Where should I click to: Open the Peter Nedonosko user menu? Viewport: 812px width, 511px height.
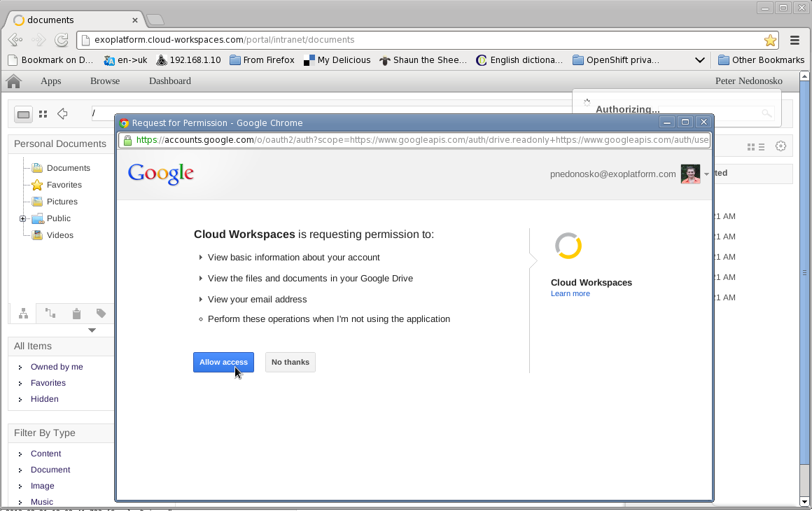pos(748,80)
